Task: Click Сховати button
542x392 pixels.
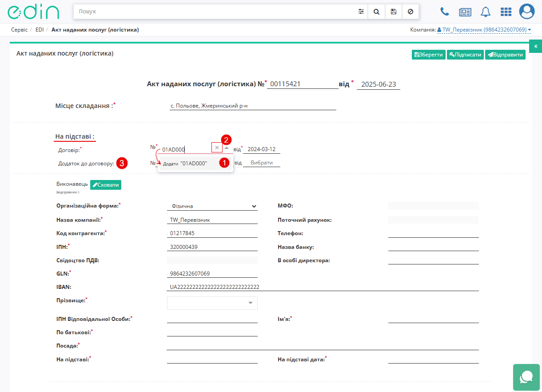Action: point(106,185)
